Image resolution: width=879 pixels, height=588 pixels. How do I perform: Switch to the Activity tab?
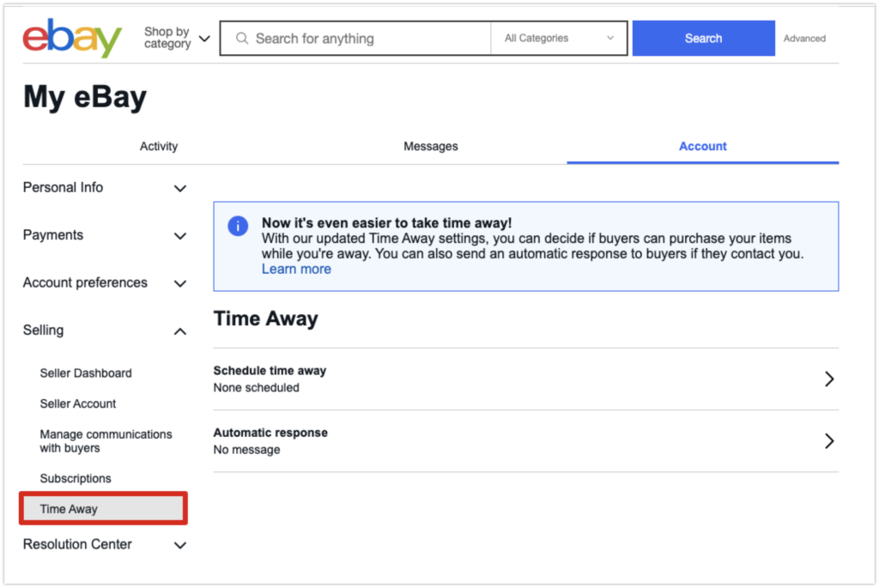159,146
